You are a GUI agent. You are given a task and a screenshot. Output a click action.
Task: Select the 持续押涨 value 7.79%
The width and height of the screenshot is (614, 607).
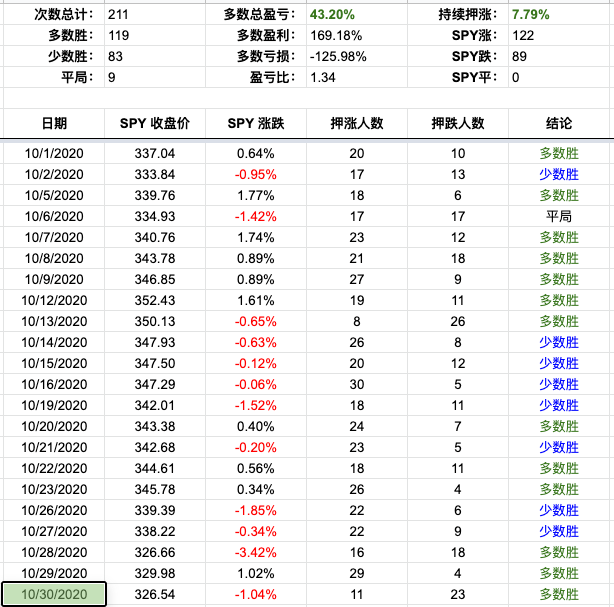(x=531, y=14)
